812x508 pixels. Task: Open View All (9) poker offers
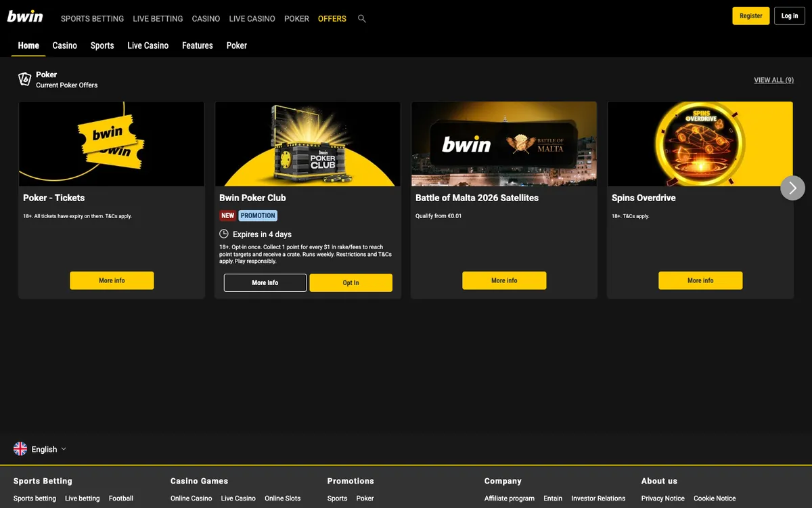click(774, 80)
